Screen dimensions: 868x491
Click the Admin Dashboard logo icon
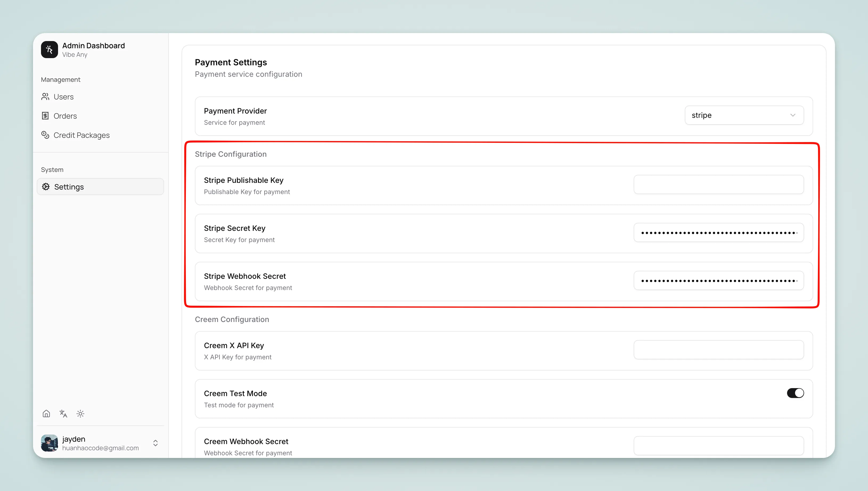coord(49,50)
